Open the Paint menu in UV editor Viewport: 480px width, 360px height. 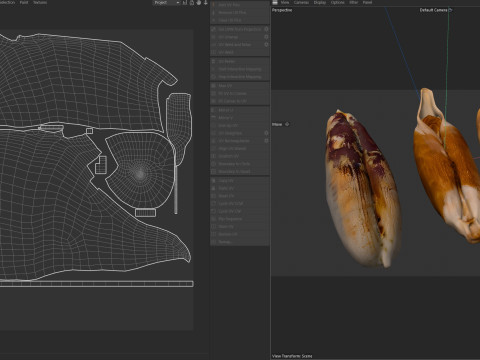(x=24, y=2)
